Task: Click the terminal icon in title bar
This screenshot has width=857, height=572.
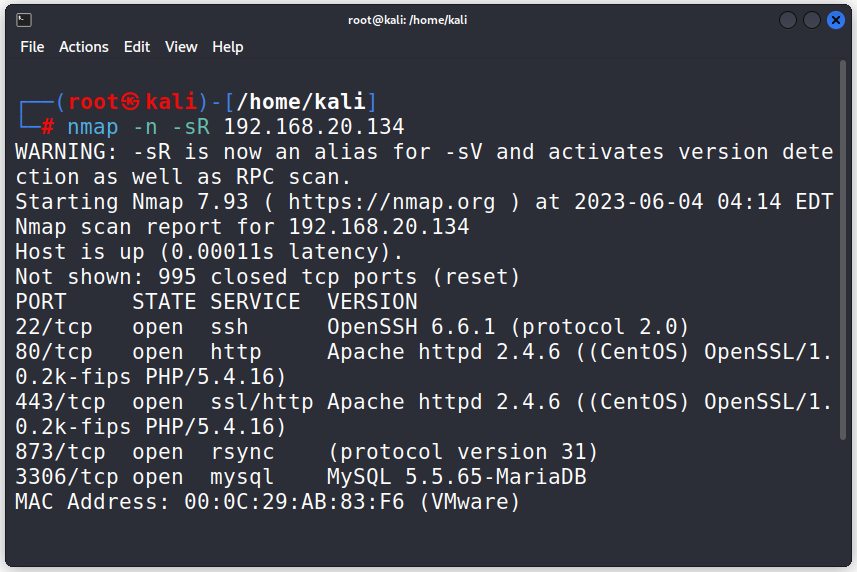Action: pos(24,20)
